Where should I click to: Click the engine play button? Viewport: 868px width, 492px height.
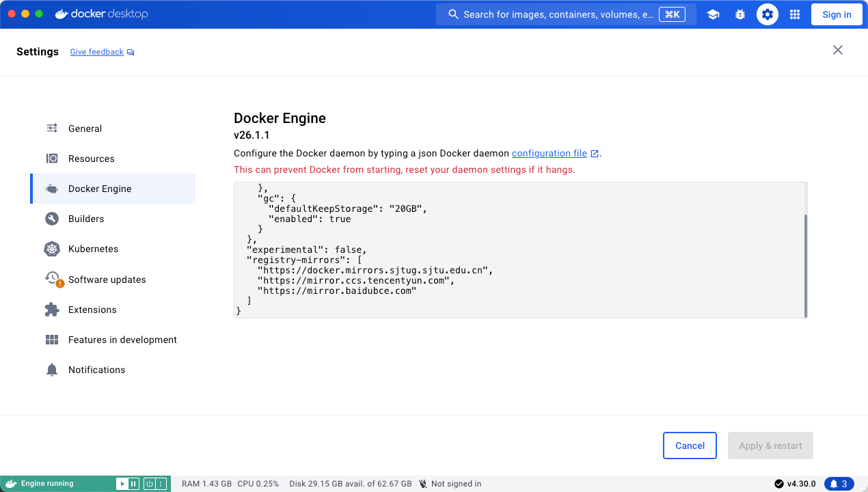click(x=122, y=484)
